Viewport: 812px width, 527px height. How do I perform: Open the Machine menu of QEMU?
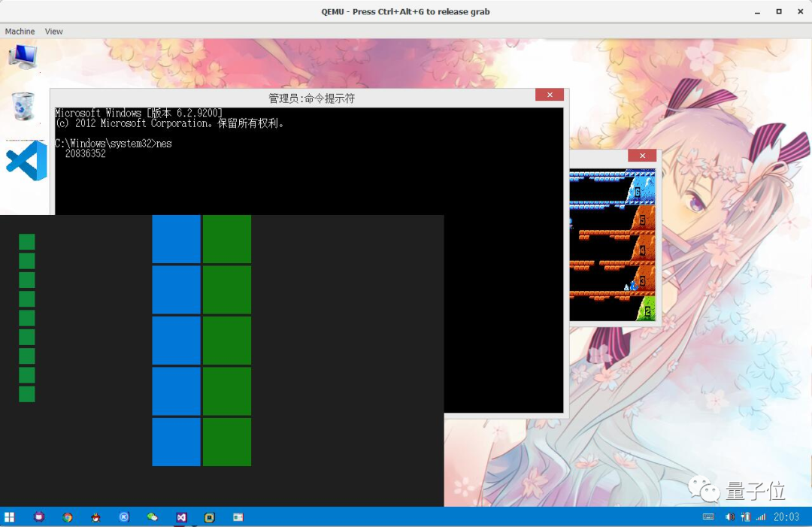click(x=20, y=31)
